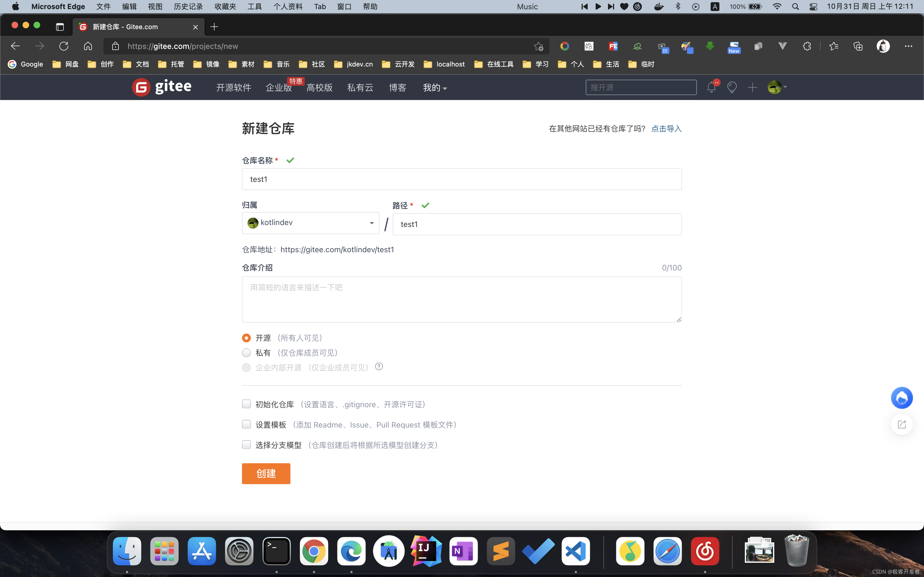Open the blue floating support chat icon

[x=901, y=398]
